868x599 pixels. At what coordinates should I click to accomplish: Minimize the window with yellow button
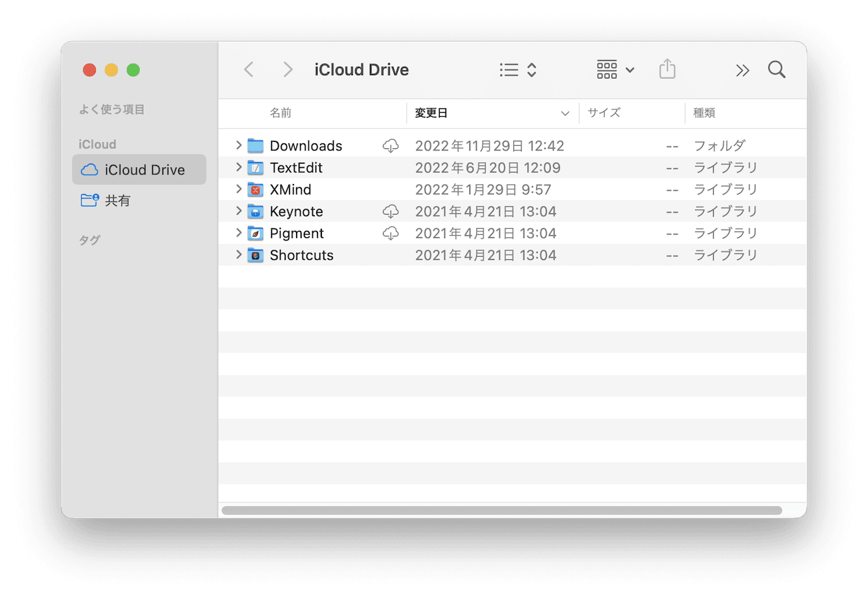[111, 70]
